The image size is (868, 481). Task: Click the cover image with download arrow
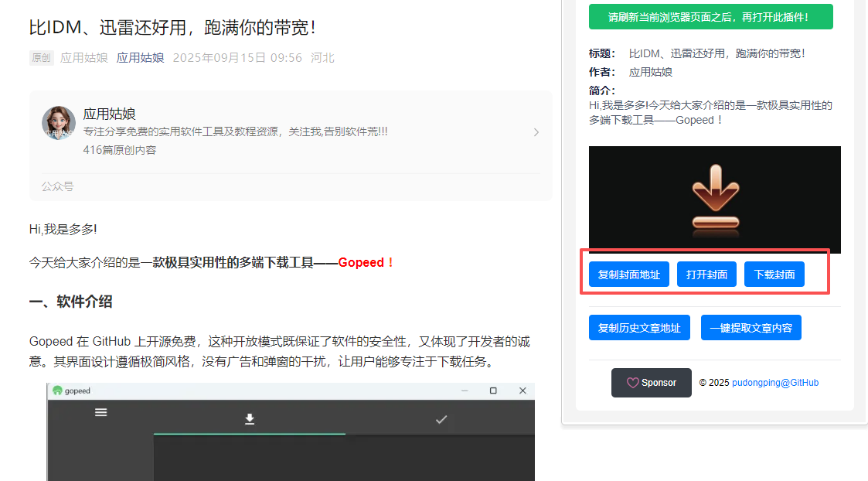714,200
